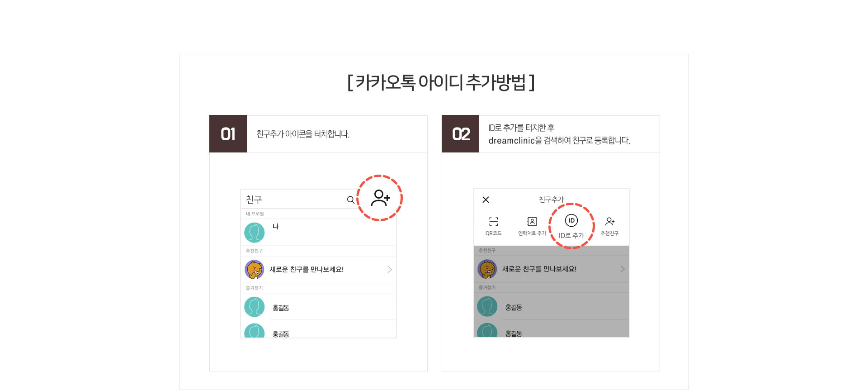Choose the 연락처로 추가 contact icon
This screenshot has height=390, width=868.
532,221
